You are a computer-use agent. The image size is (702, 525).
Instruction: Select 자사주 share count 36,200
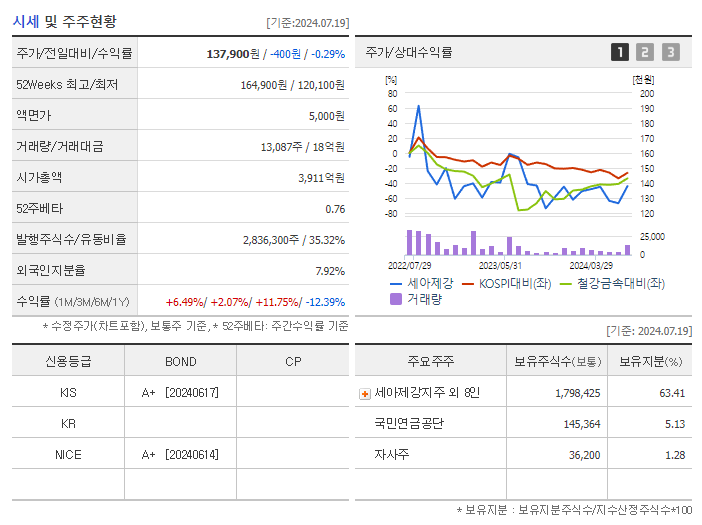pos(584,455)
